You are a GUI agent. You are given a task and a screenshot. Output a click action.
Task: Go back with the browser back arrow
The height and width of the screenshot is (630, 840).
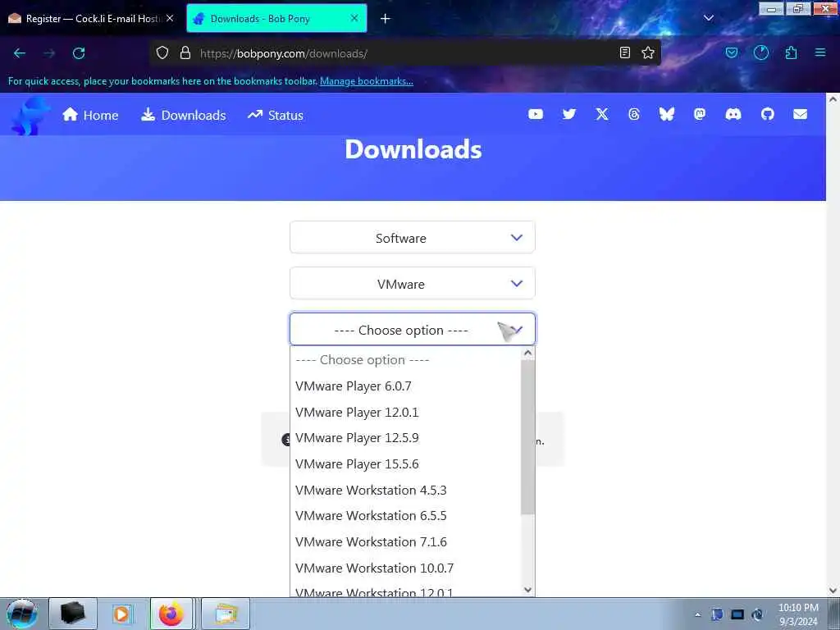pos(20,53)
